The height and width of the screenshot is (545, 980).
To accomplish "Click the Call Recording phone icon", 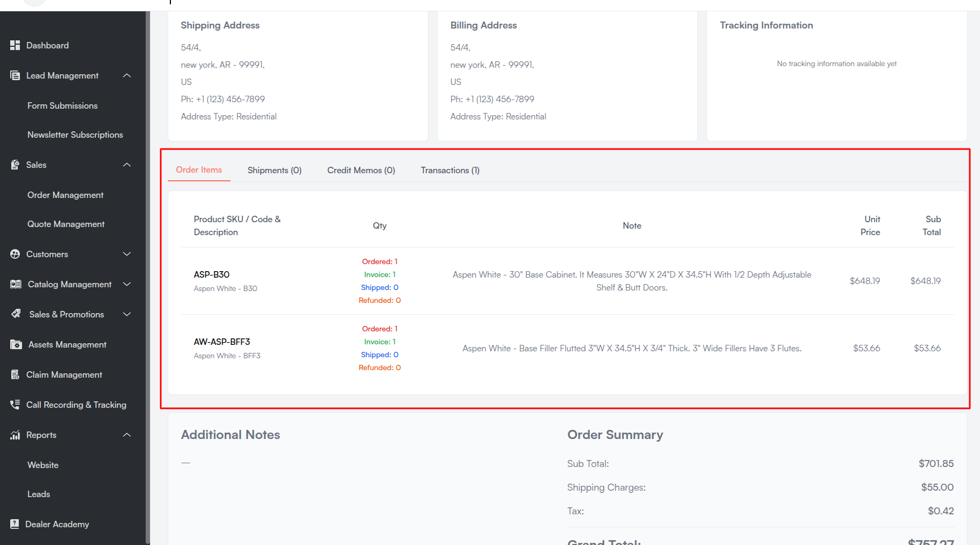I will click(x=15, y=405).
